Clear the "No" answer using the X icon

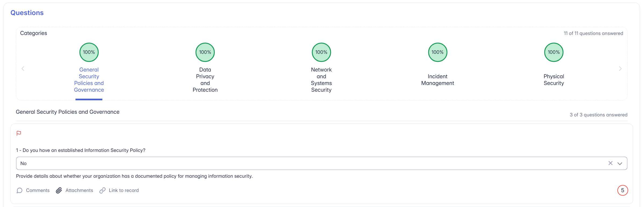coord(610,163)
